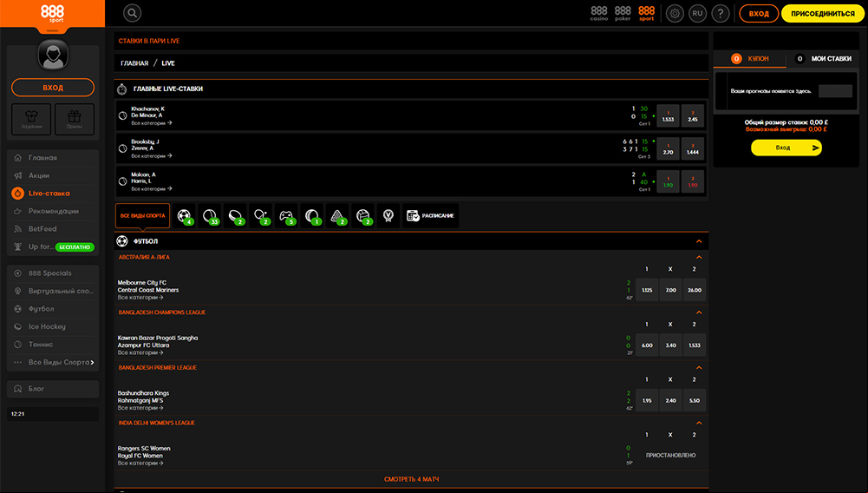Click the 888 sport logo top-left
868x493 pixels.
(53, 13)
